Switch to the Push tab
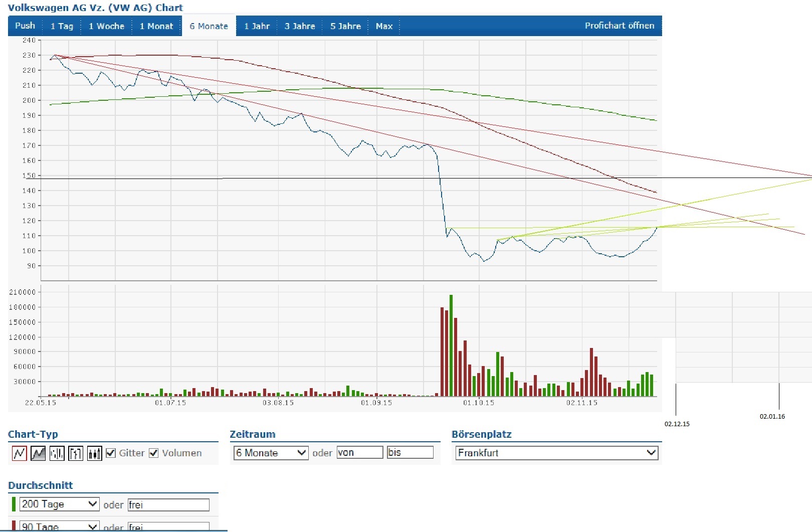Screen dimensions: 812x532 coord(25,26)
